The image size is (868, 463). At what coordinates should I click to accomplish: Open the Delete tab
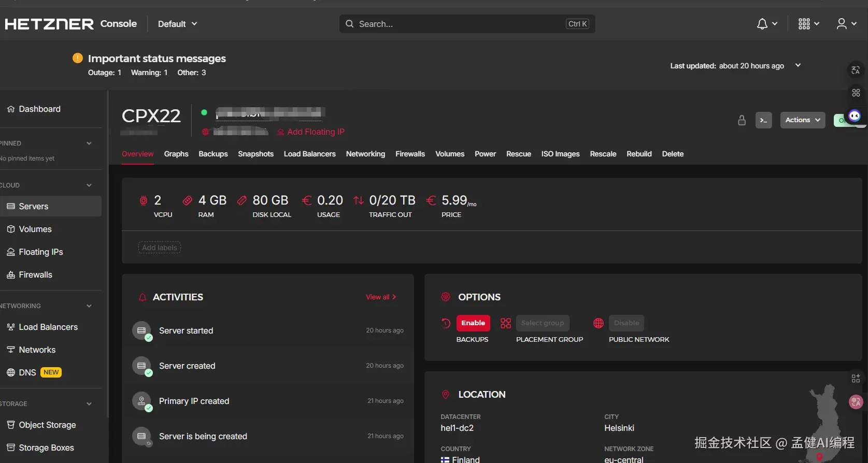(x=673, y=154)
